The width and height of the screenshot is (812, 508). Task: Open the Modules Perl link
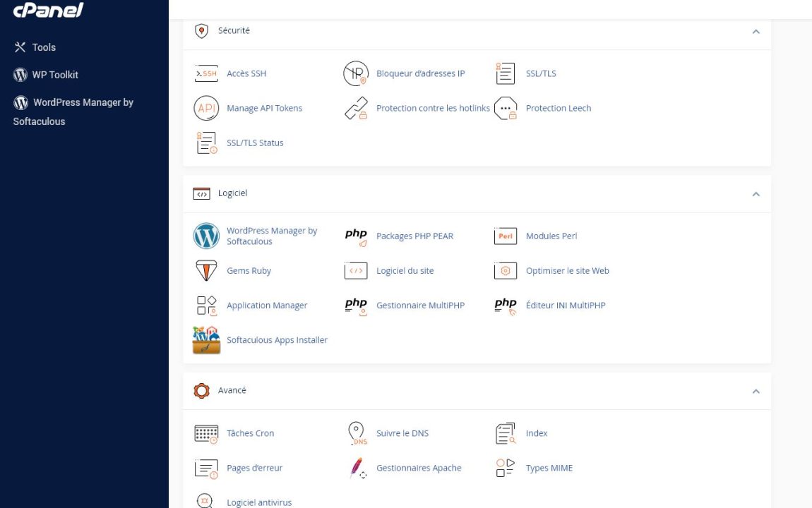551,236
